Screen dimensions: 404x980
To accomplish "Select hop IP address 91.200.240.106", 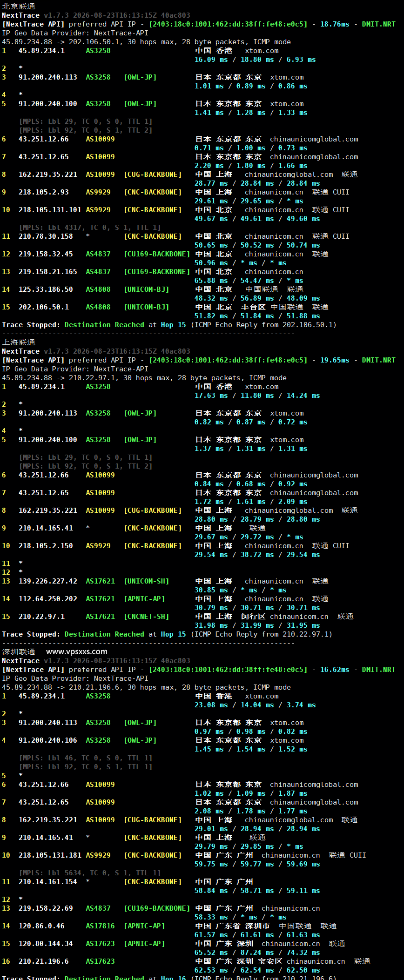I will point(48,740).
